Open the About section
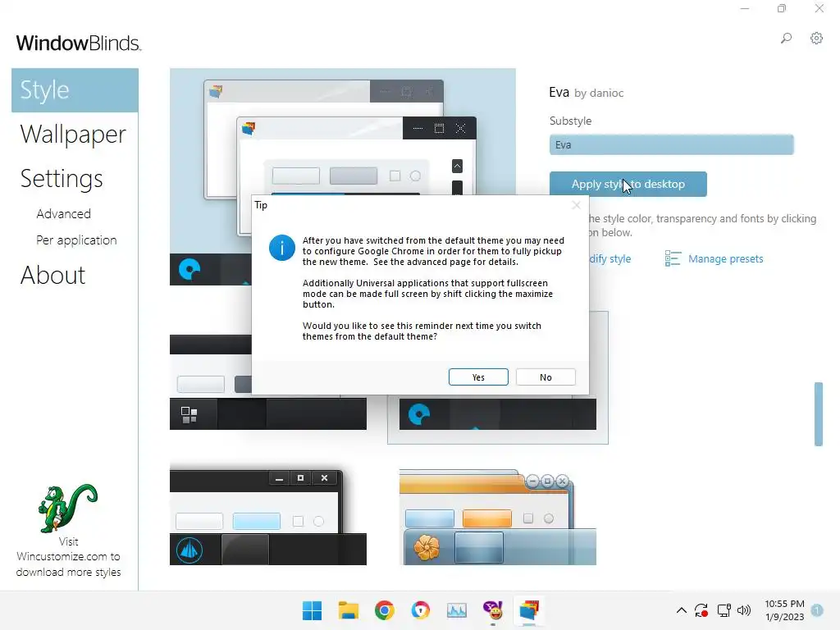840x630 pixels. pos(52,276)
